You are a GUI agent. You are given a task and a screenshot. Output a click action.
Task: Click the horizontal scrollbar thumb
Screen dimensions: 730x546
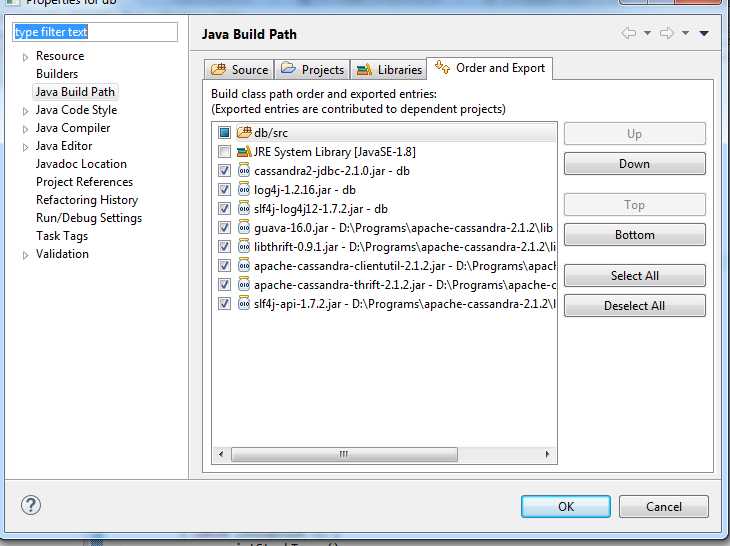(345, 454)
